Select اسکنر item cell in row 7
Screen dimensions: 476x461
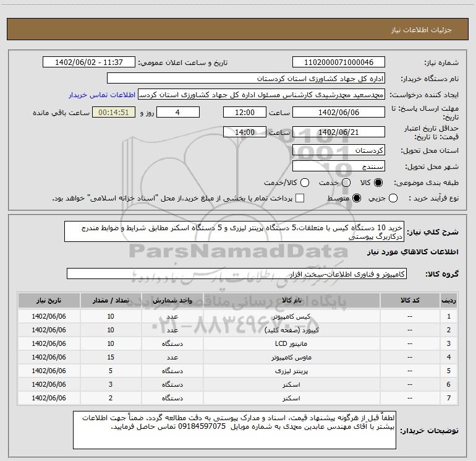click(x=291, y=398)
